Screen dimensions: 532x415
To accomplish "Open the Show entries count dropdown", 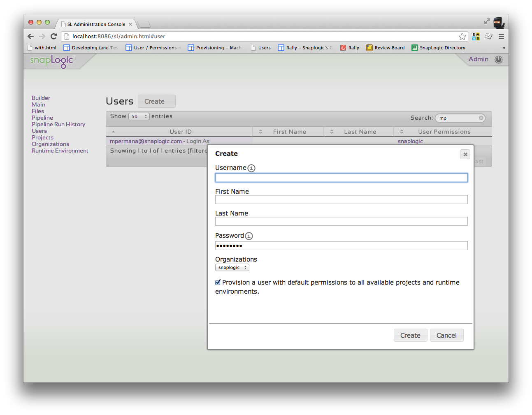I will point(139,116).
